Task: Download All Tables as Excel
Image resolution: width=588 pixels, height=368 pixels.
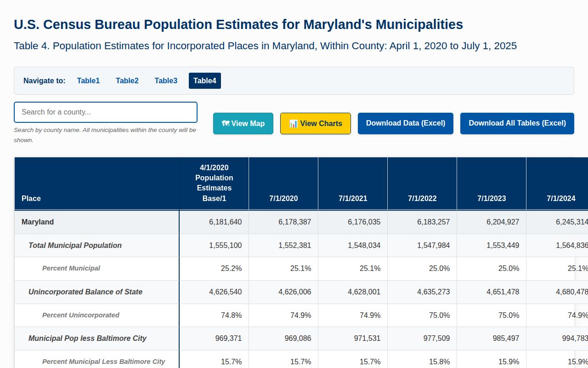Action: pos(517,123)
